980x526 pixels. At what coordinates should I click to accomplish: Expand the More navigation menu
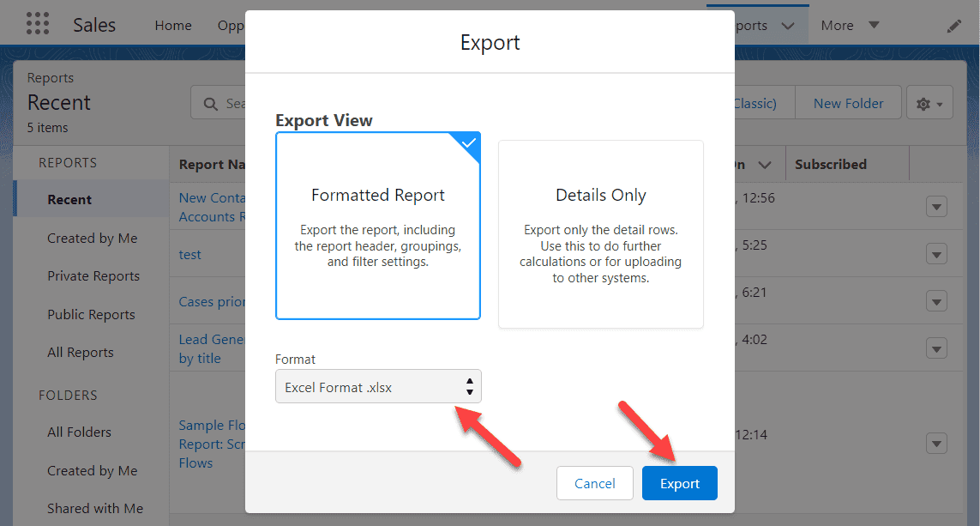tap(850, 25)
